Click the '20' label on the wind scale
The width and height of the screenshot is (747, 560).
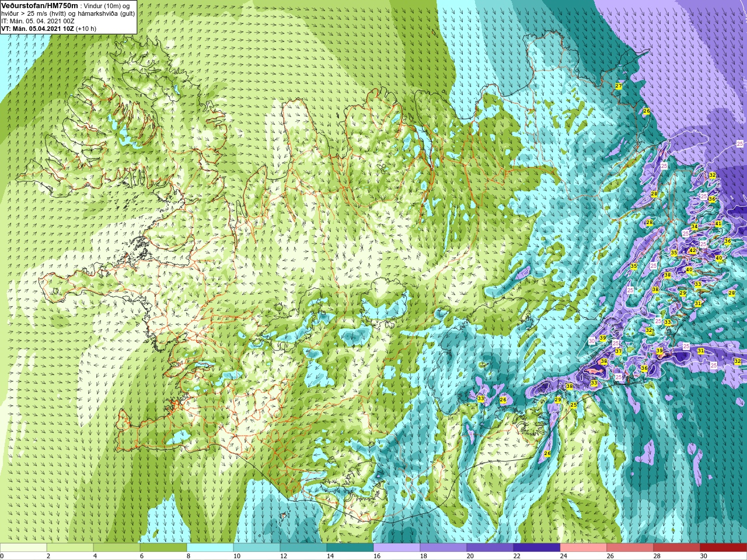click(470, 556)
